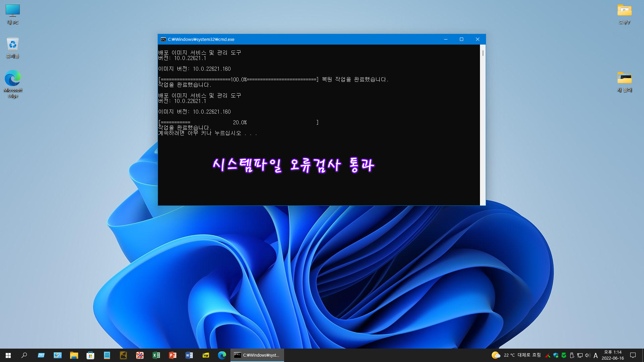Viewport: 644px width, 362px height.
Task: Open the network status tray icon
Action: [x=580, y=355]
